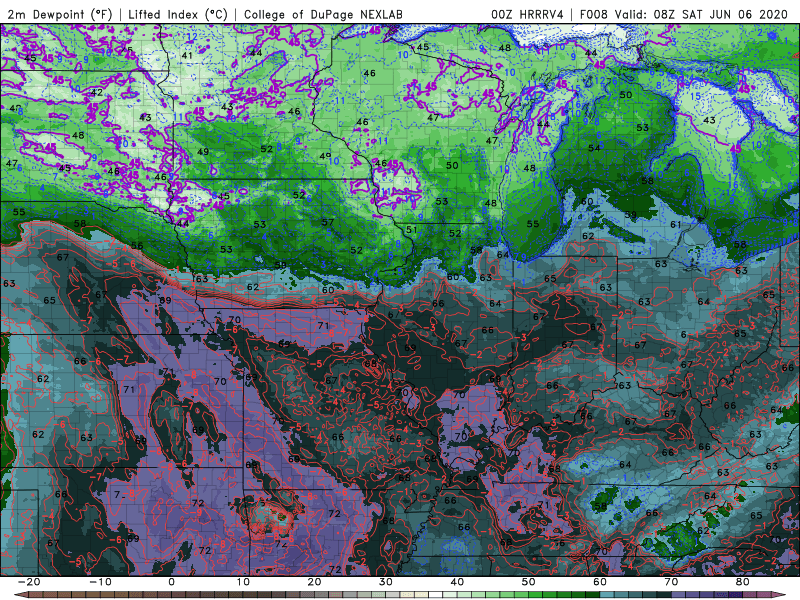Screen dimensions: 800x600
Task: Click the '0' color scale label
Action: coord(171,582)
